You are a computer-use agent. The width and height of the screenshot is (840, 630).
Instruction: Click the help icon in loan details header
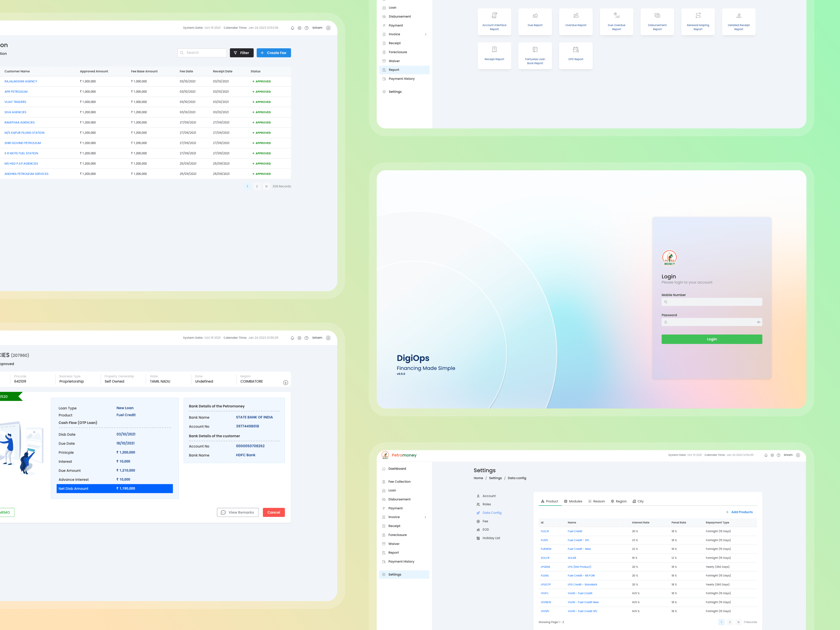(306, 338)
